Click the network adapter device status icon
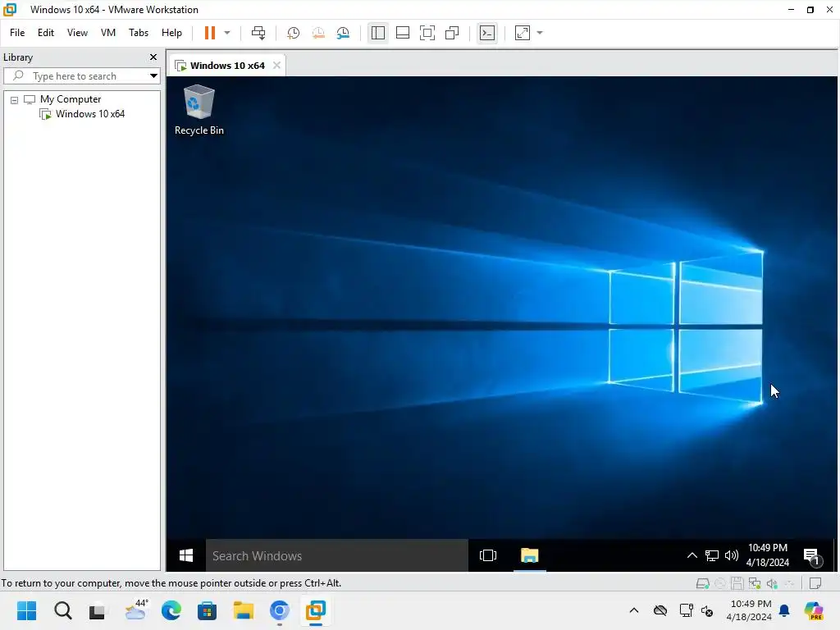840x630 pixels. click(x=755, y=583)
